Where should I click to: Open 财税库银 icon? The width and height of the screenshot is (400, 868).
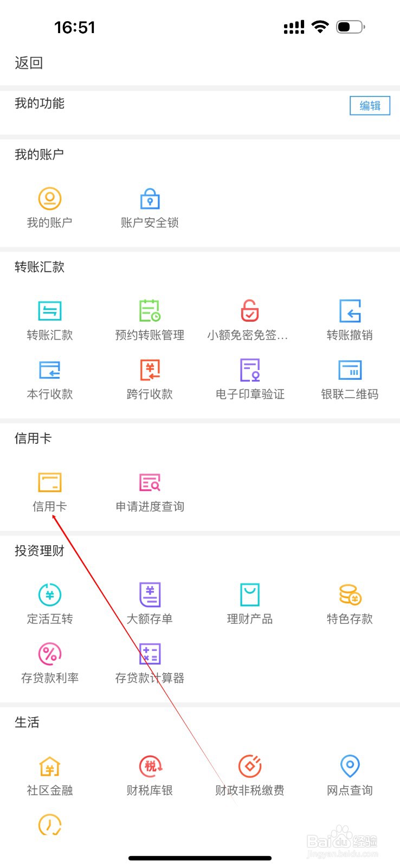coord(150,766)
